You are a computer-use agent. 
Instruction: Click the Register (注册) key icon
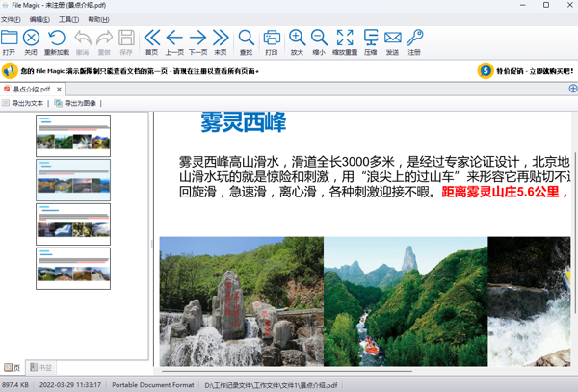coord(414,41)
